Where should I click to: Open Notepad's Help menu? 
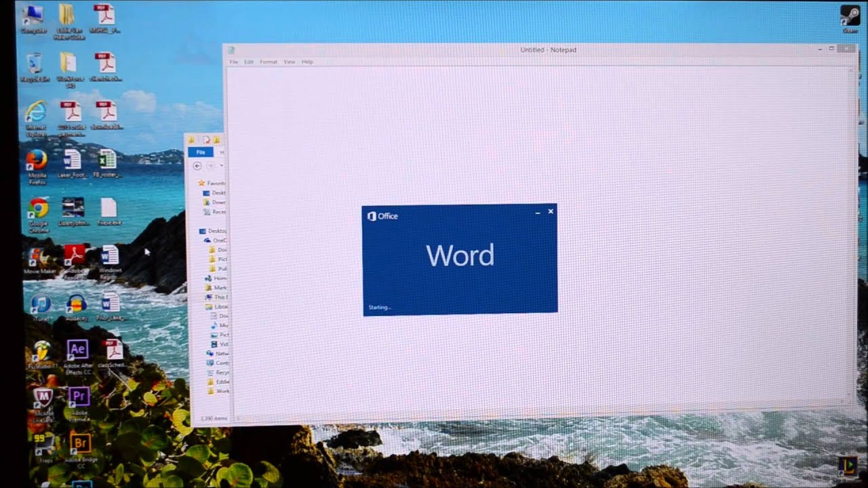click(x=307, y=62)
